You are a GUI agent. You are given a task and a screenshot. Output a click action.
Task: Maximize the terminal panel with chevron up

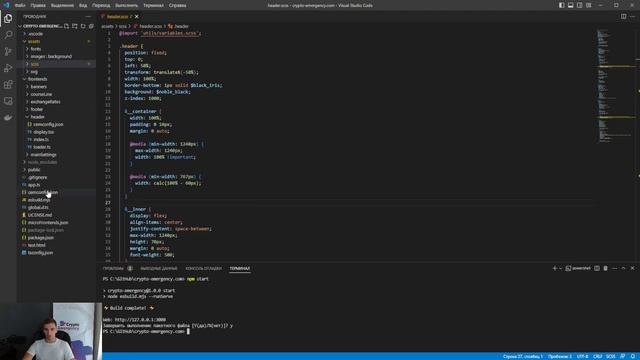click(x=623, y=268)
